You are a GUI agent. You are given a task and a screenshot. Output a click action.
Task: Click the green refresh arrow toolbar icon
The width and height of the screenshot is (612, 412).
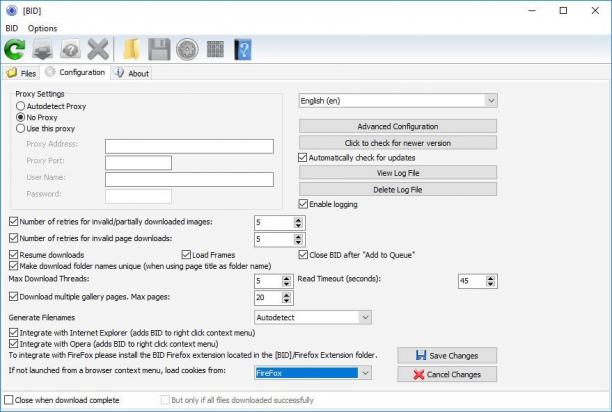pyautogui.click(x=15, y=50)
